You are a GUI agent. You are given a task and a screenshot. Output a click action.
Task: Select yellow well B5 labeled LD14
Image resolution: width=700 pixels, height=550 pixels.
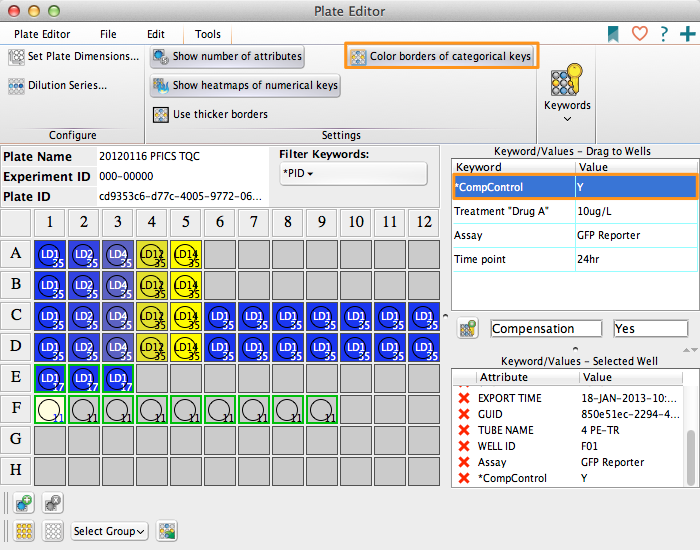click(x=186, y=285)
